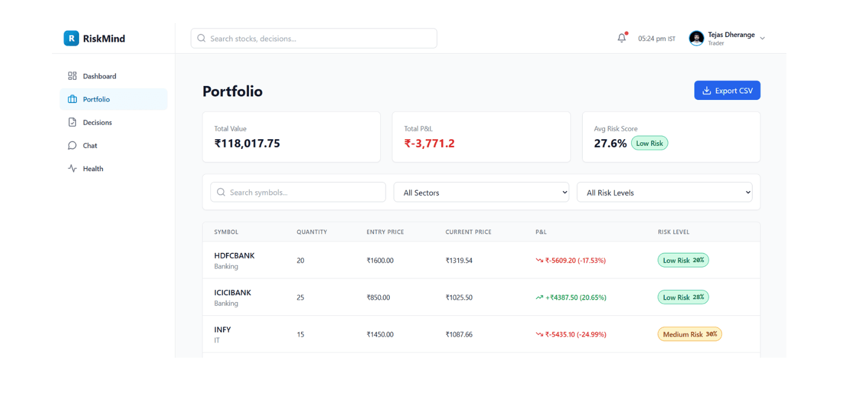Click the search magnifier in symbols filter

[x=221, y=192]
